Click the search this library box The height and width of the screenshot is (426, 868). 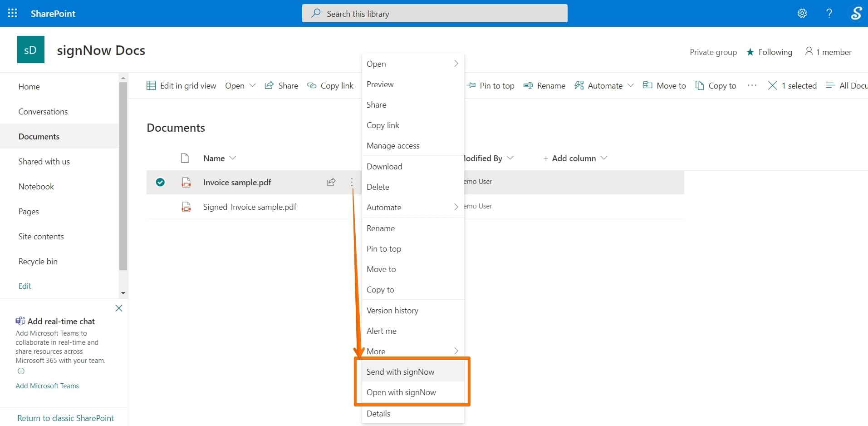(435, 13)
